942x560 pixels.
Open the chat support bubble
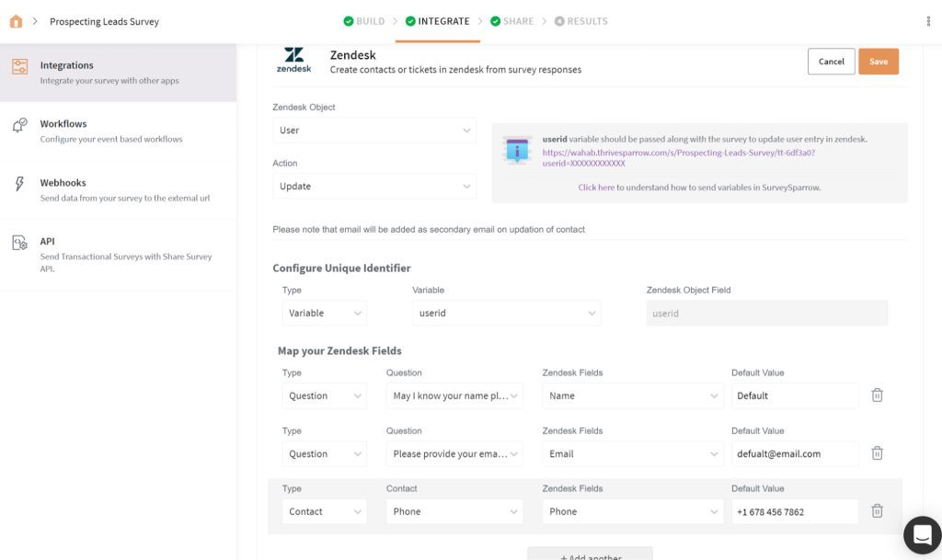coord(922,534)
